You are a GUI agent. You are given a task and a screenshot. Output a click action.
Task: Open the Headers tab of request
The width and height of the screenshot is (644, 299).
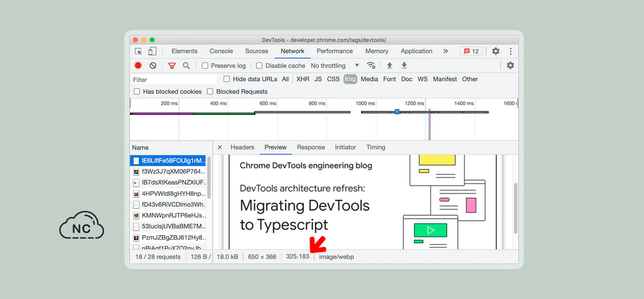tap(242, 147)
